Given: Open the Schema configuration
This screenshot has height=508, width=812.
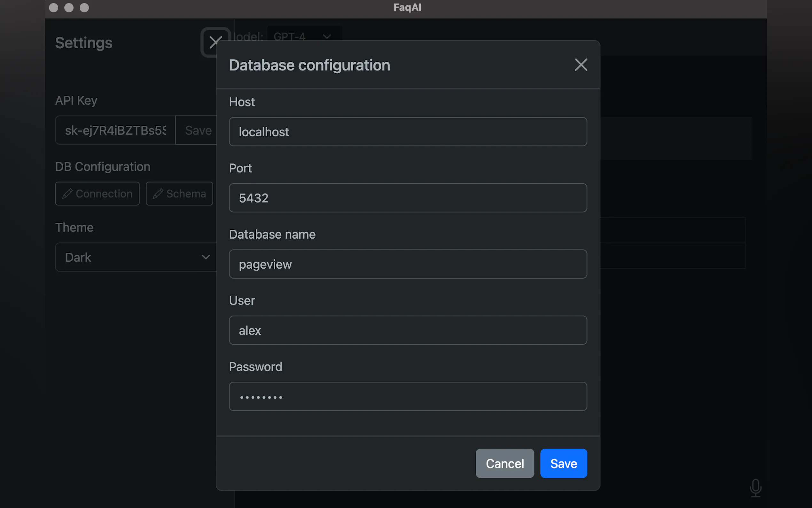Looking at the screenshot, I should [x=180, y=194].
